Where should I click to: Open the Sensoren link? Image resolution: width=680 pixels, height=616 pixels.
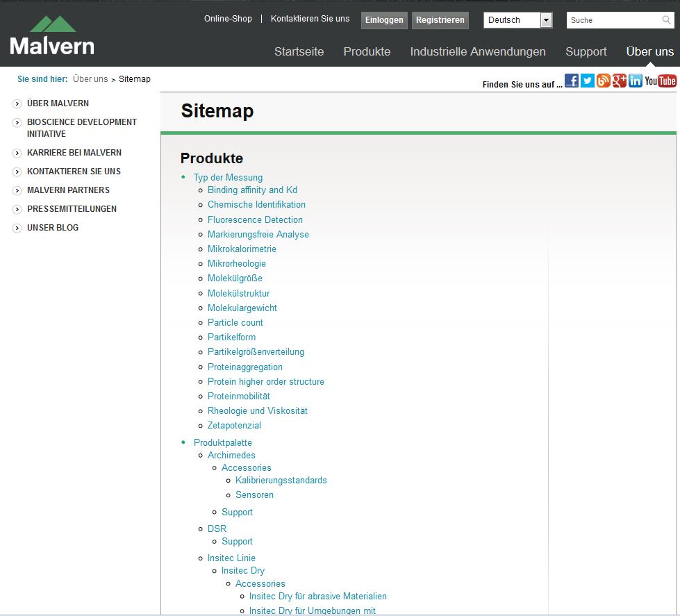(254, 495)
